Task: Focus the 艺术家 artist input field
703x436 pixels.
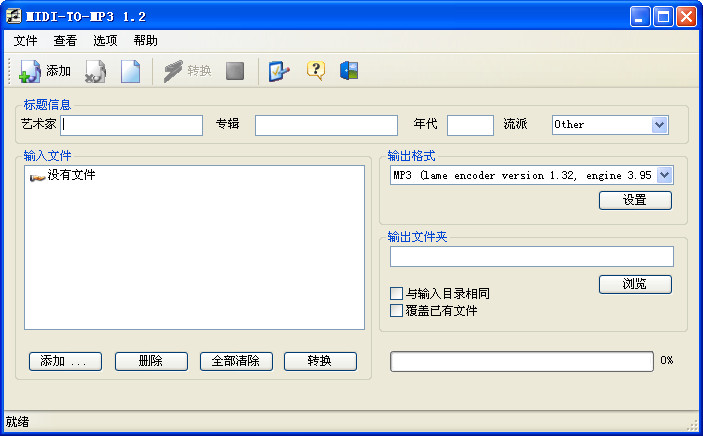Action: point(131,125)
